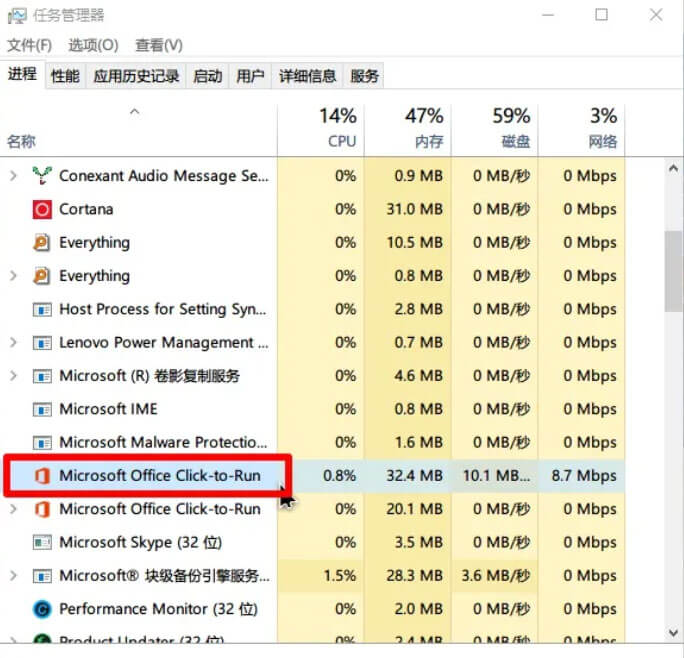Click the Cortana red circle icon
The width and height of the screenshot is (684, 658).
click(x=42, y=209)
